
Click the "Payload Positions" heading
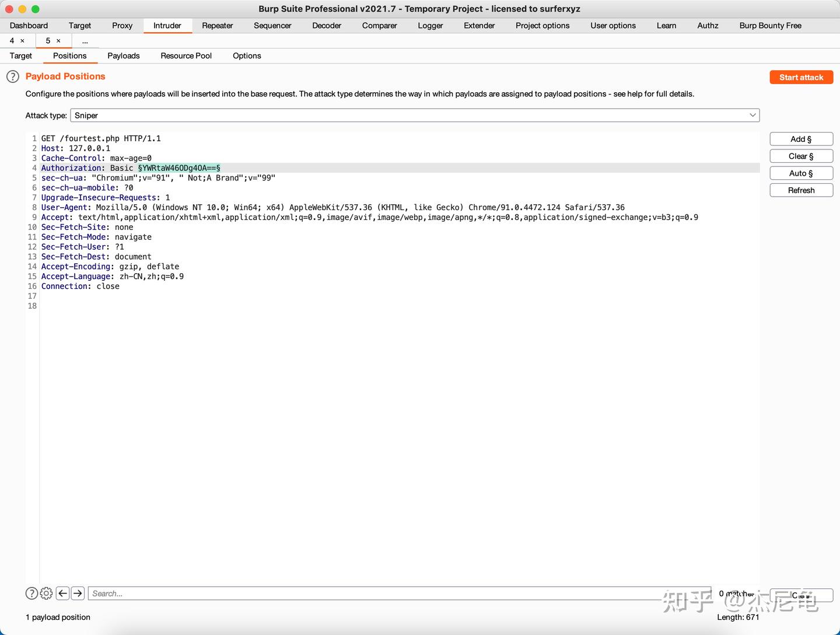pos(65,76)
